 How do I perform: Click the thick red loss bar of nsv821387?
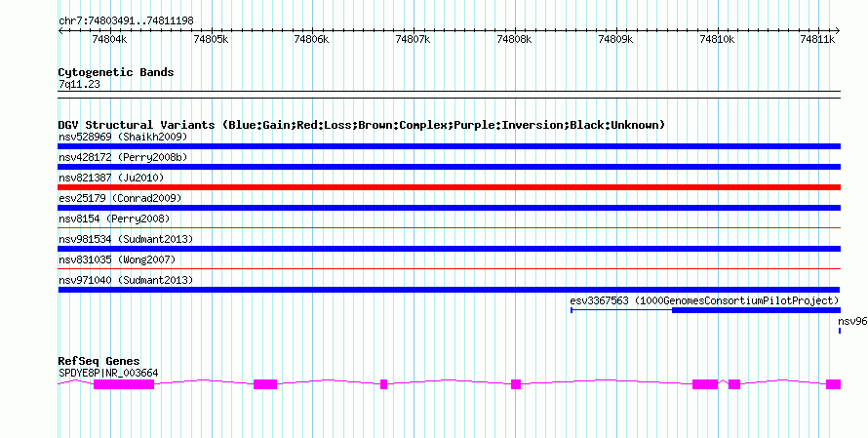[x=449, y=187]
